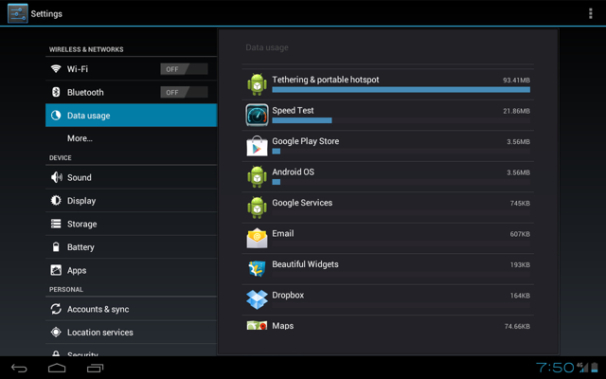Tap the Speed Test gauge icon
Viewport: 606px width, 379px height.
(x=257, y=115)
